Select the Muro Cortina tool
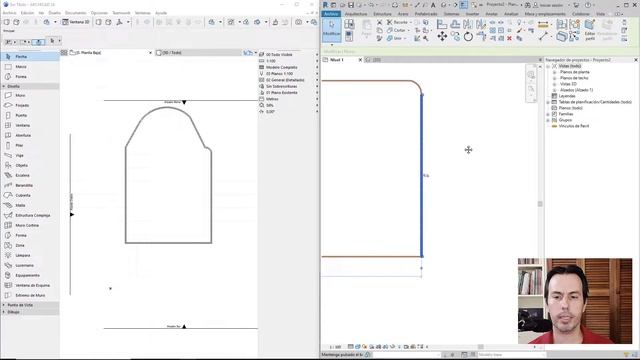This screenshot has width=640, height=360. point(29,225)
